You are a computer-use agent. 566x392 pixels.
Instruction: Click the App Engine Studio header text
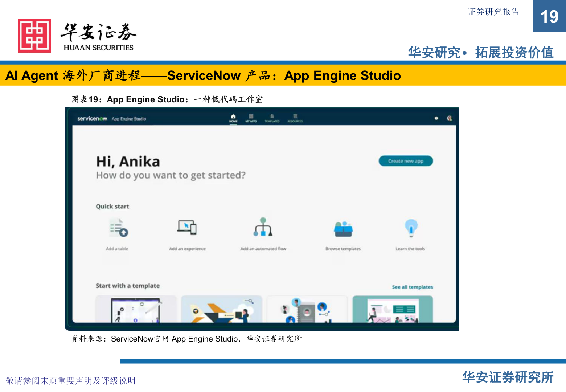point(129,119)
